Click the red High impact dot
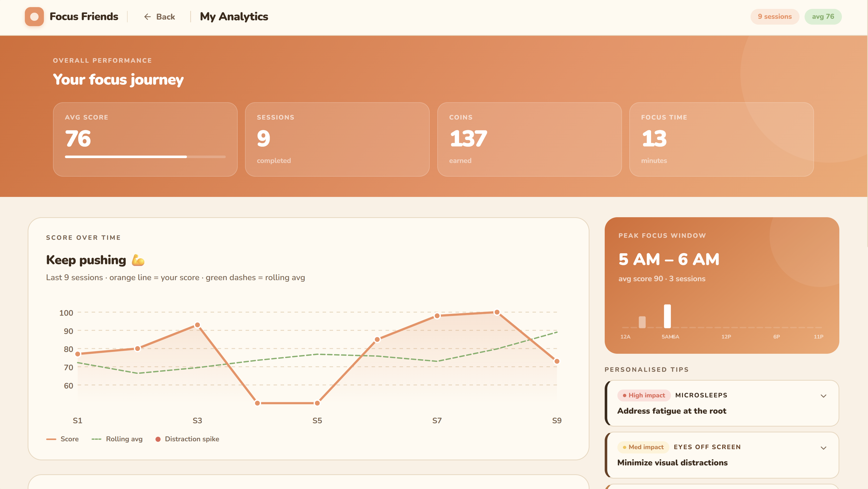Viewport: 868px width, 489px height. pyautogui.click(x=624, y=395)
